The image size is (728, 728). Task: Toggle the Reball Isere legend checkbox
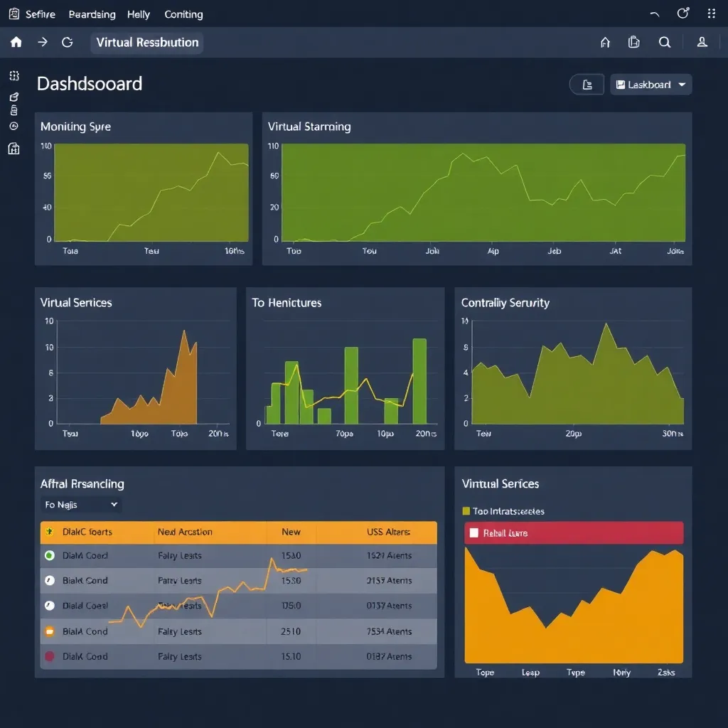point(475,532)
